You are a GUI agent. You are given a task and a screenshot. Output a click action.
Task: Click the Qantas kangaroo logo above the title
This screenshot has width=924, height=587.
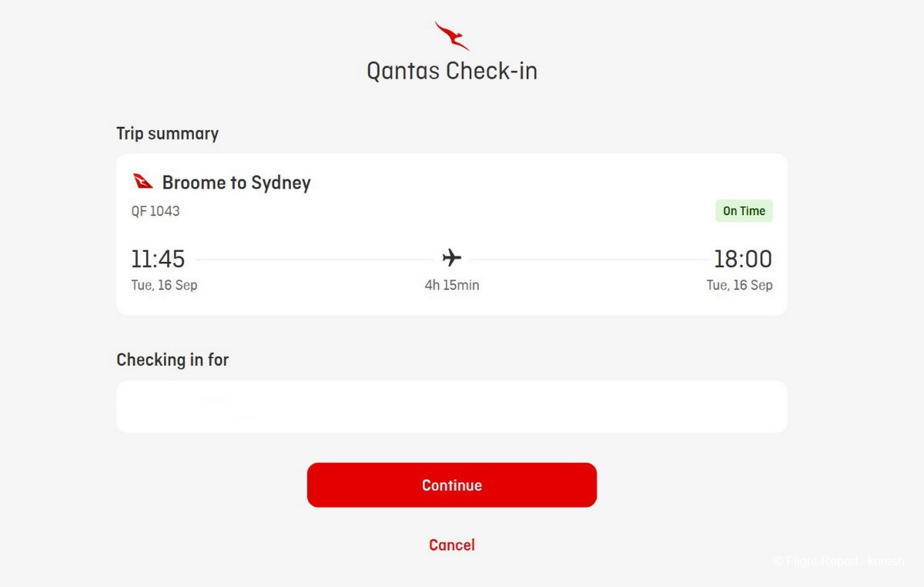point(451,35)
